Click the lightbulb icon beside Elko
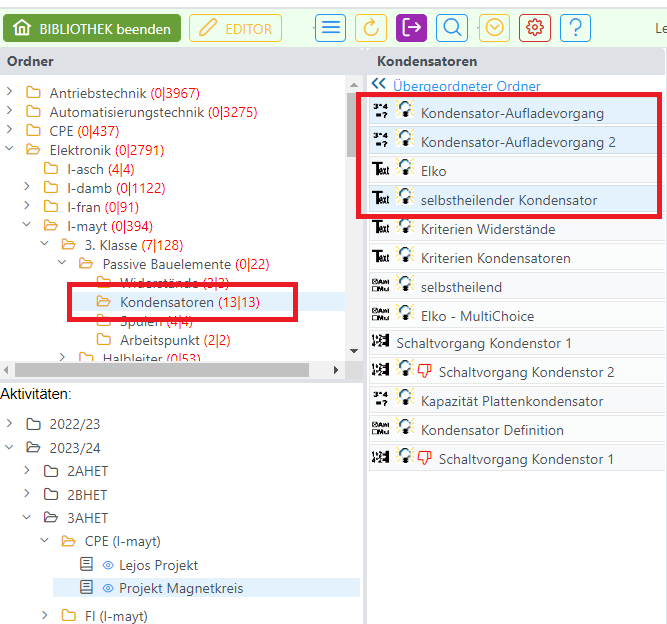Image resolution: width=667 pixels, height=624 pixels. [405, 170]
